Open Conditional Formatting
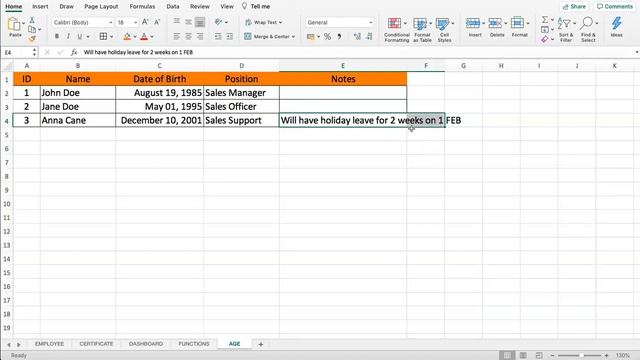This screenshot has width=640, height=360. coord(396,30)
